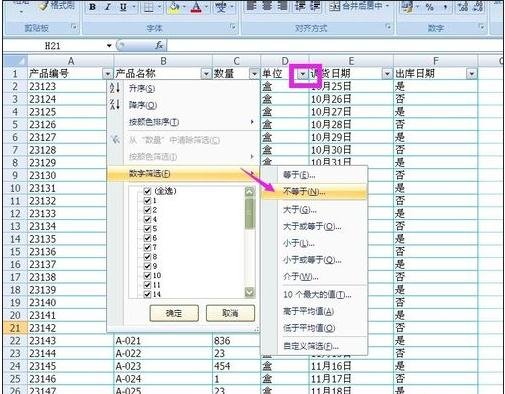Select 高于平均值(A) option
The image size is (505, 394).
pyautogui.click(x=314, y=311)
